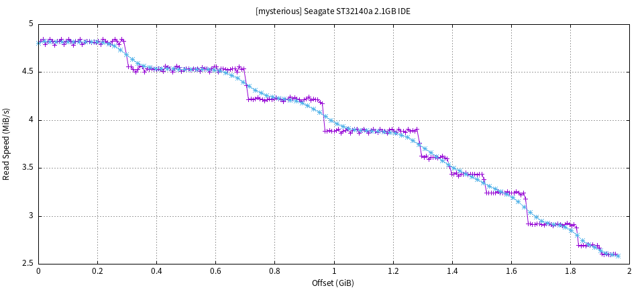The image size is (644, 290).
Task: Click the chart title 'Seagate ST32140a 2.1GB IDE'
Action: (333, 11)
